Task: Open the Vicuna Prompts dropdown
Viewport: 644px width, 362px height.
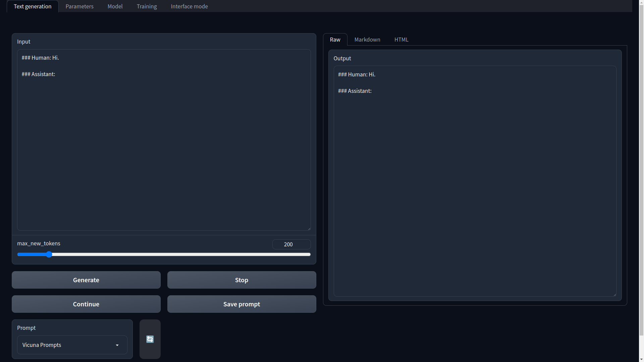Action: coord(72,345)
